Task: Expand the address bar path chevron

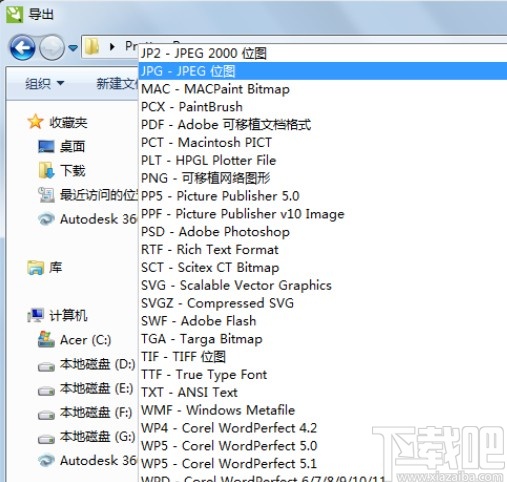Action: (112, 47)
